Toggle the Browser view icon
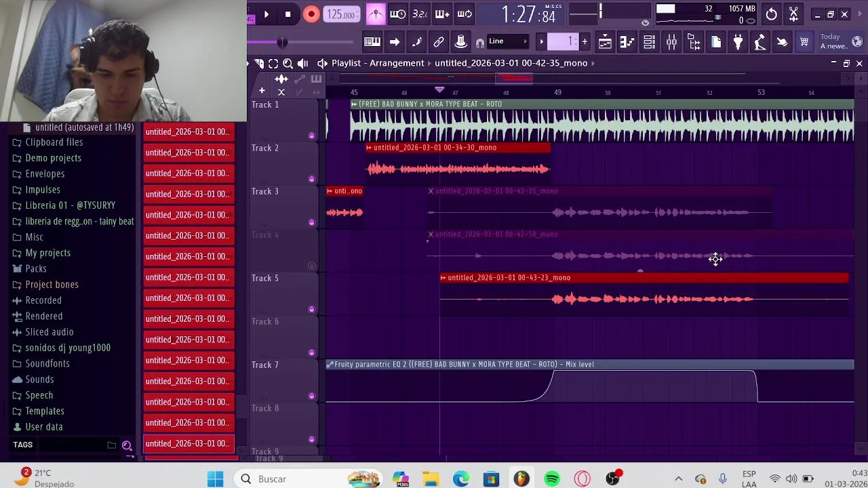868x488 pixels. 694,42
